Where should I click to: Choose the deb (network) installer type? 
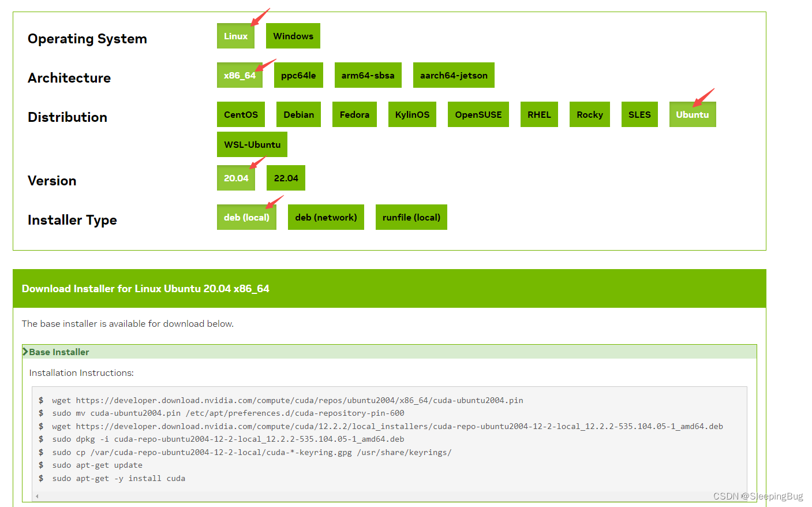[325, 217]
